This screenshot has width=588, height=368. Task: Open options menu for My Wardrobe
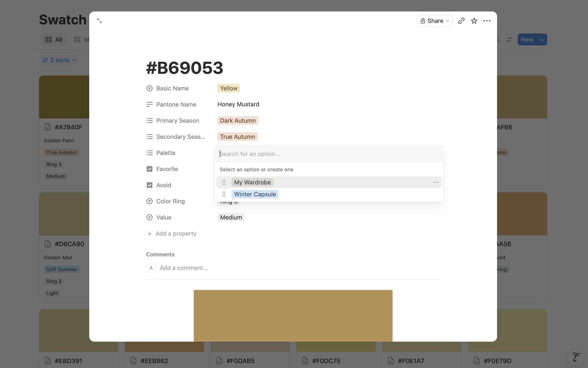pyautogui.click(x=436, y=182)
